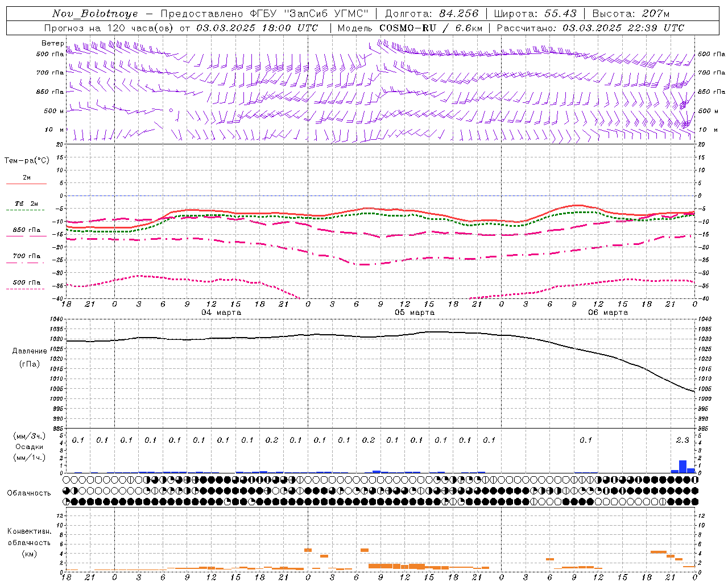Click the '2м' temperature legend entry
Image resolution: width=728 pixels, height=582 pixels.
point(27,178)
